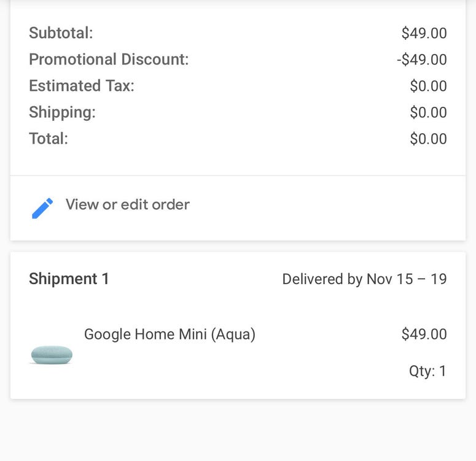Tap the item price $49.00 in Shipment 1

tap(424, 334)
